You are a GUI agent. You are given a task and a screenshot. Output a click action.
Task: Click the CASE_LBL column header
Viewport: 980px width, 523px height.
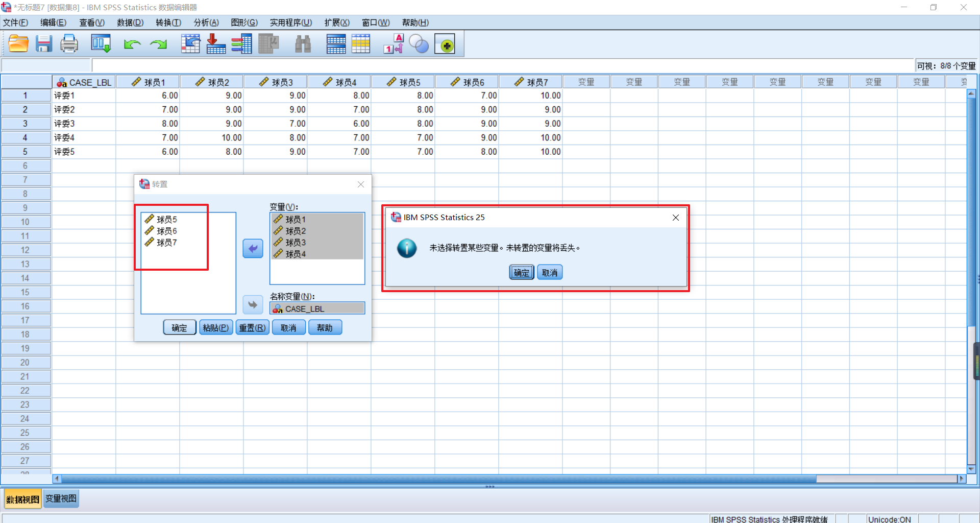pos(84,82)
